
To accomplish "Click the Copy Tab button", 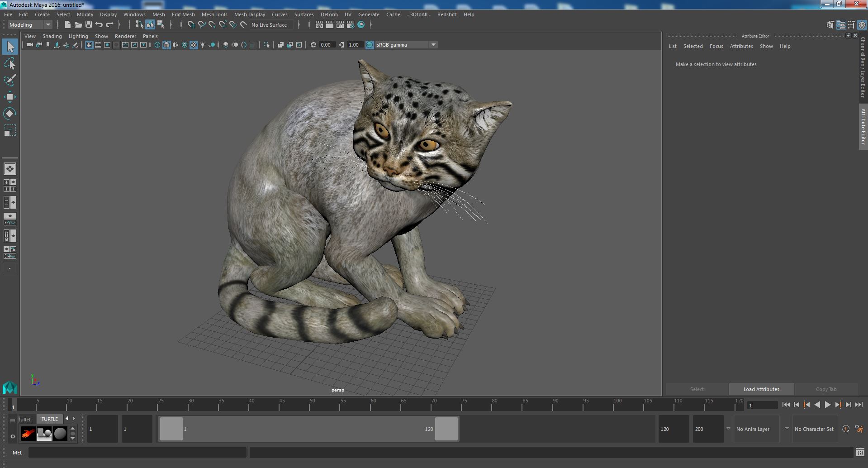I will click(826, 389).
